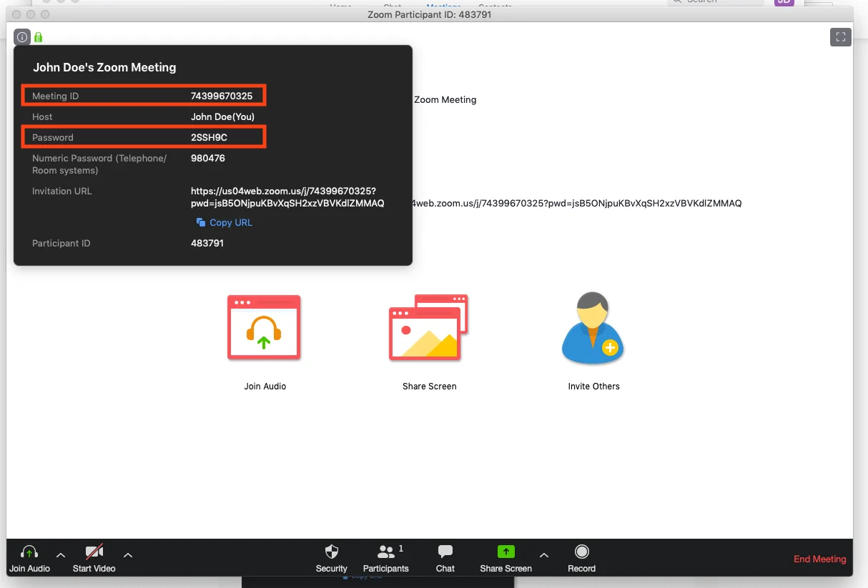Open the Chat panel from the toolbar
The height and width of the screenshot is (588, 868).
[x=445, y=559]
